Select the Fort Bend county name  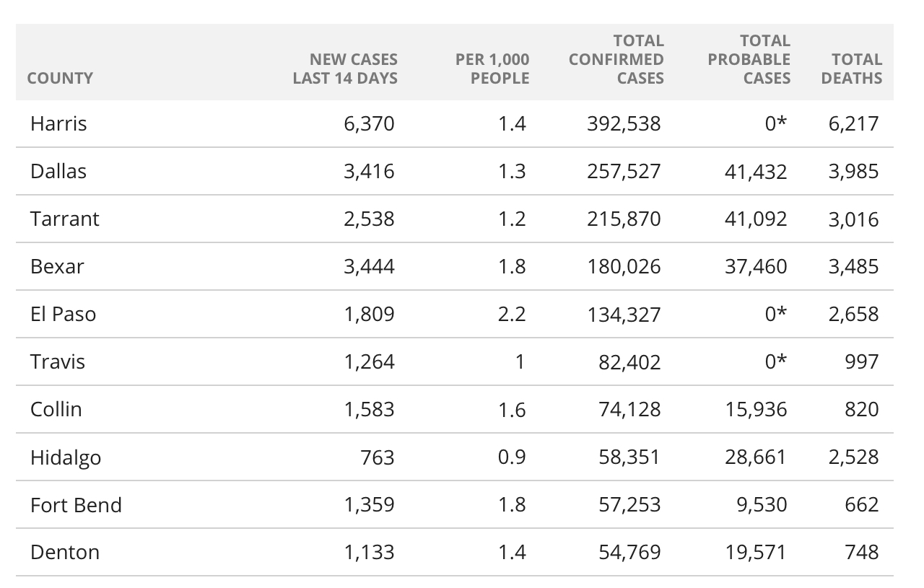pyautogui.click(x=76, y=504)
